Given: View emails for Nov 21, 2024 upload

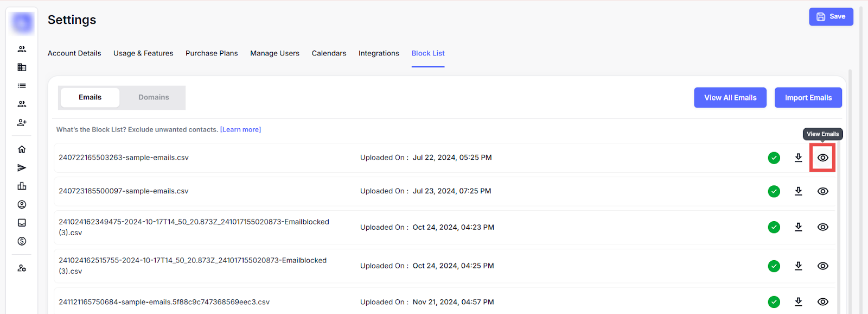Looking at the screenshot, I should coord(822,302).
